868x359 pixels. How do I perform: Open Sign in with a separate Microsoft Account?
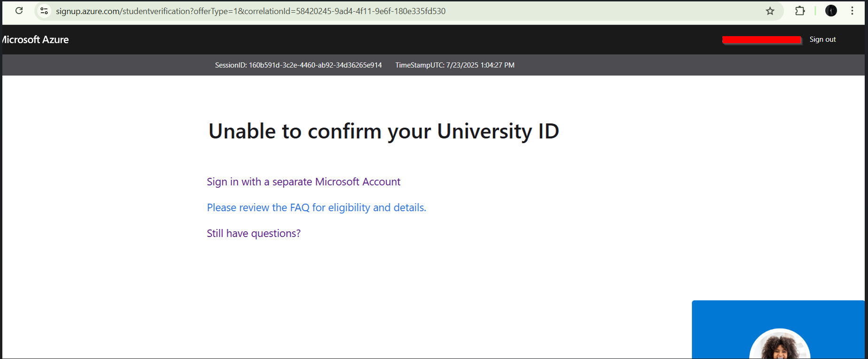(303, 182)
